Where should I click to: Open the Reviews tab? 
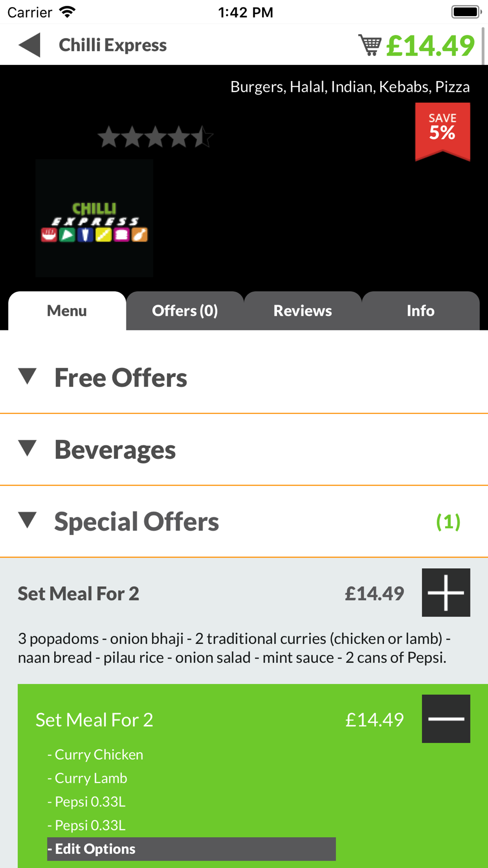303,310
